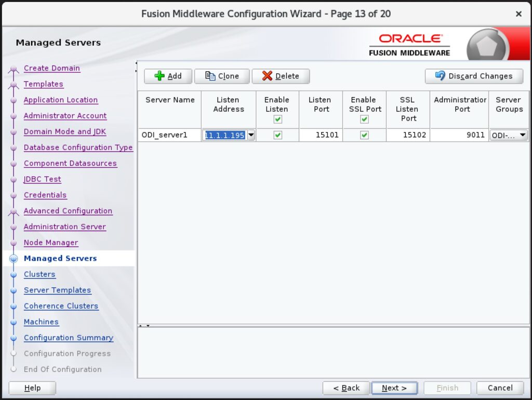Click the Discard Changes button label
532x400 pixels.
coord(481,76)
